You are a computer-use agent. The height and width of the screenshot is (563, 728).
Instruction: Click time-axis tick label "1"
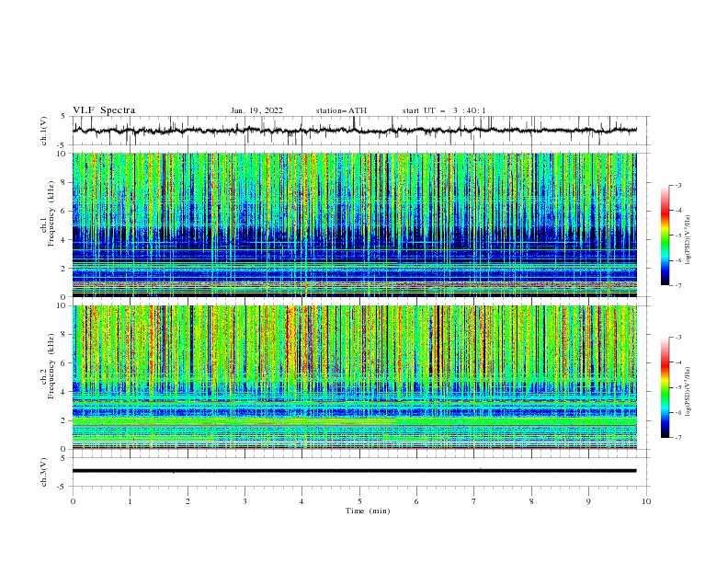pyautogui.click(x=130, y=501)
